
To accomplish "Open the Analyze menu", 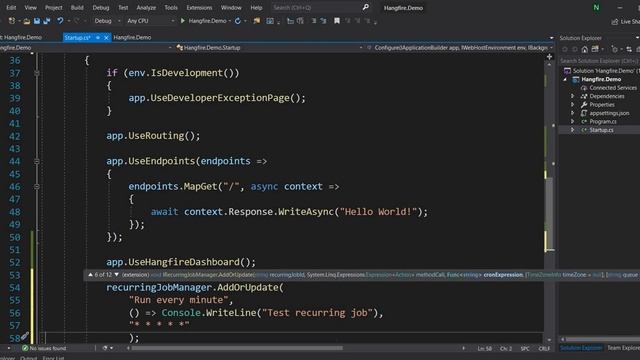I will coord(146,7).
